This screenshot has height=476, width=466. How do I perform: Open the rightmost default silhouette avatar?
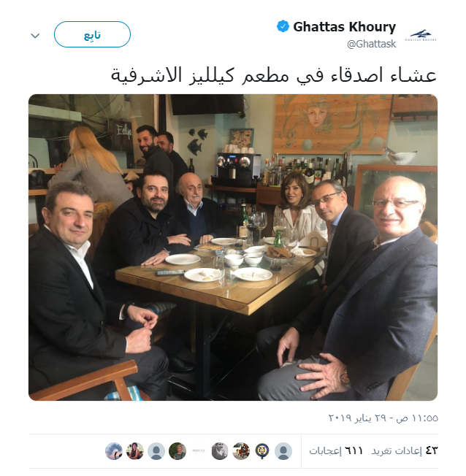pos(283,450)
